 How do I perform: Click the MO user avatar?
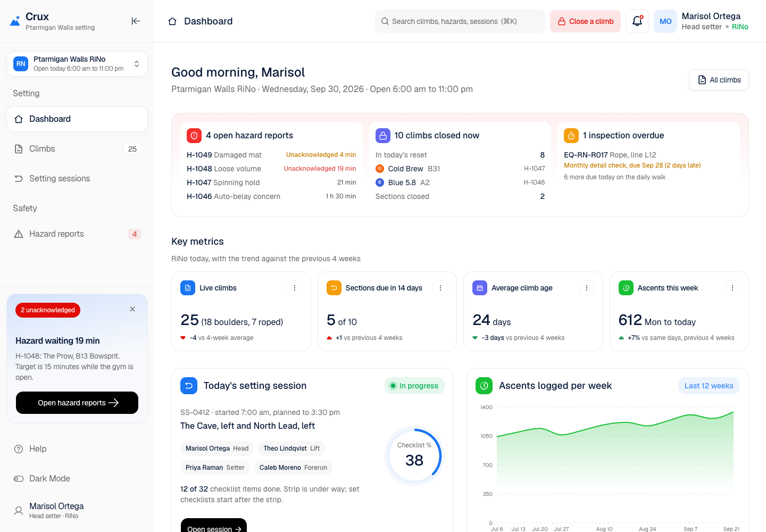pos(665,21)
